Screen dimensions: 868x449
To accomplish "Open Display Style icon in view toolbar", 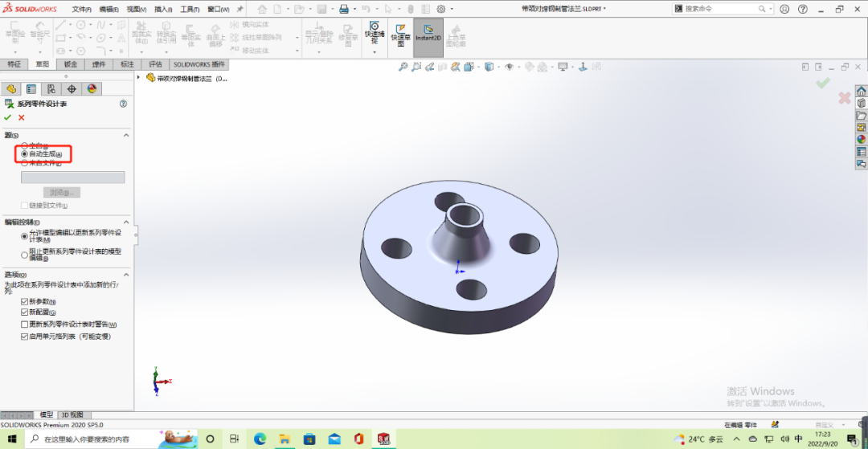I will point(489,67).
